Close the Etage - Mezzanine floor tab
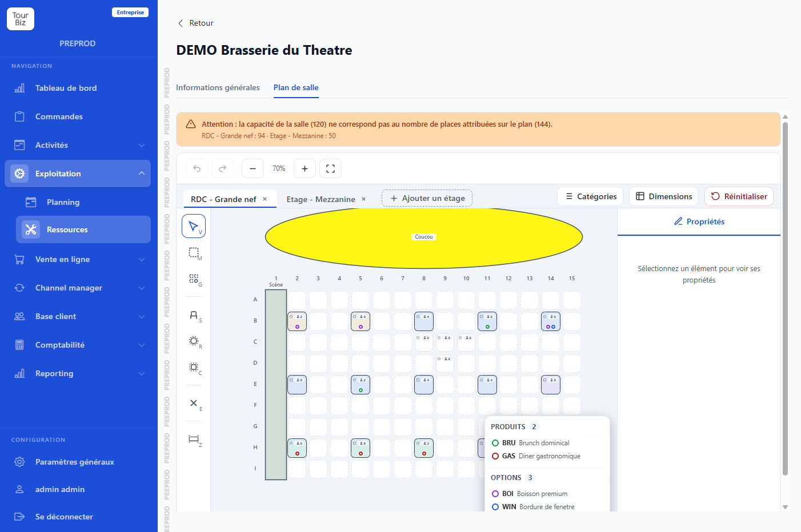Screen dimensions: 801x532 coord(364,199)
